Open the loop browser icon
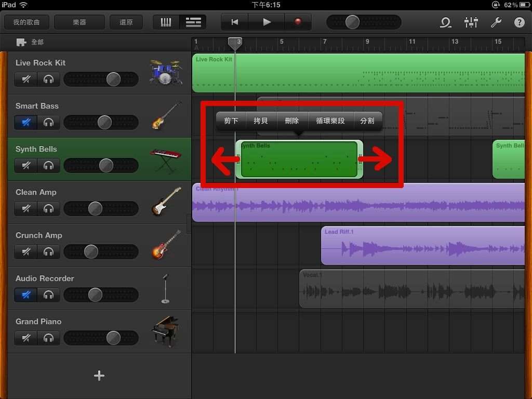The image size is (532, 399). (445, 22)
